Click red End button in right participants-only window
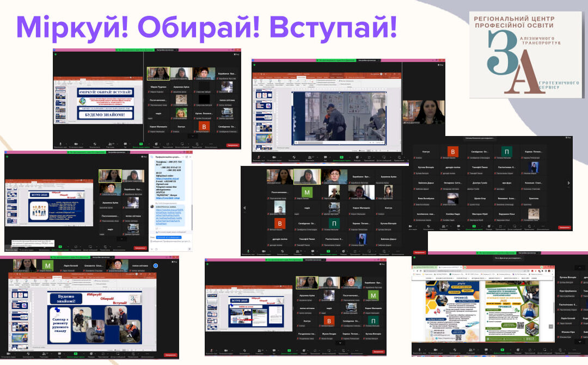 (x=565, y=227)
